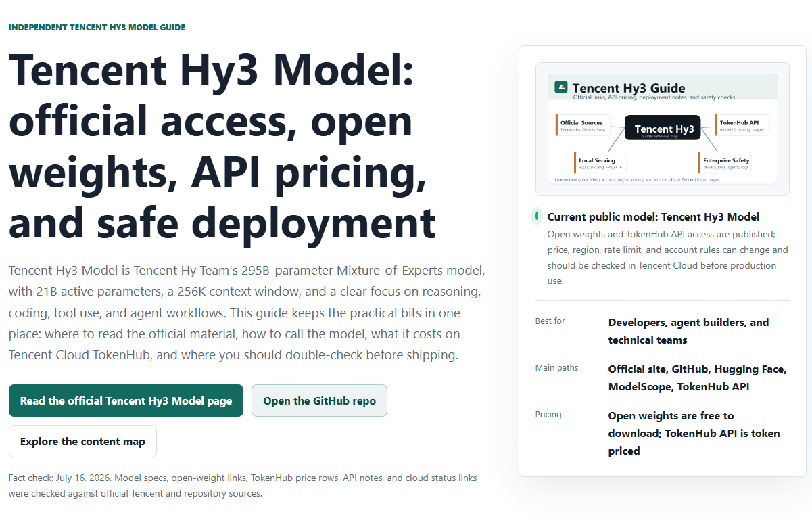Open the GitHub repo button
This screenshot has height=527, width=812.
[x=319, y=400]
